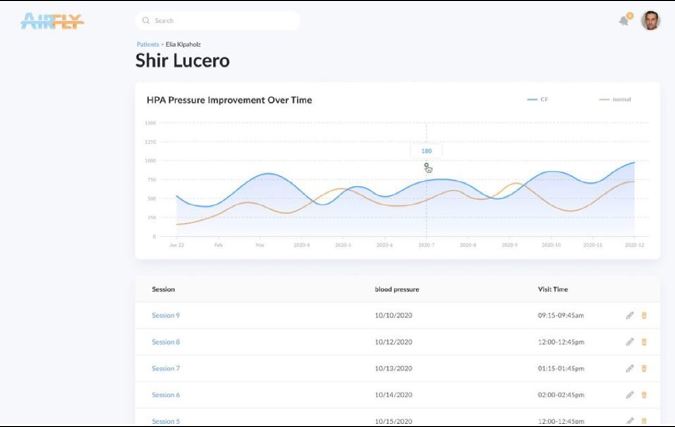Edit Session 9 with pencil icon
The image size is (675, 427).
(630, 315)
